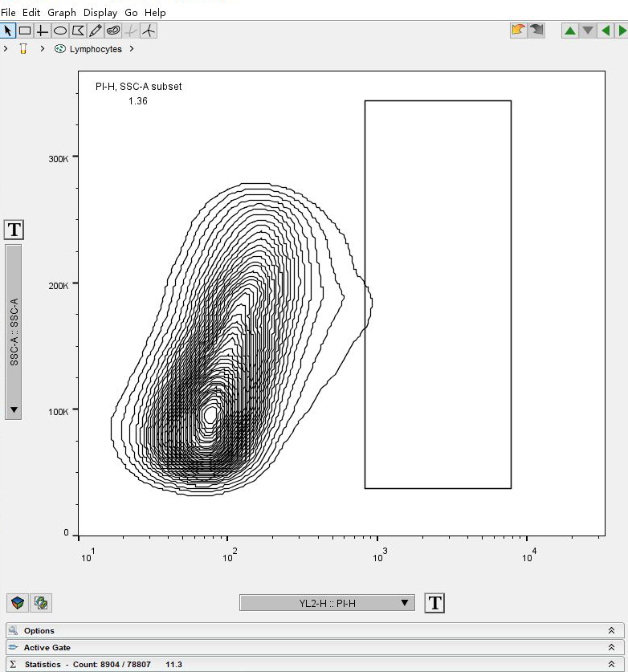Click the greyed-out curly quadrant tool

(x=131, y=31)
